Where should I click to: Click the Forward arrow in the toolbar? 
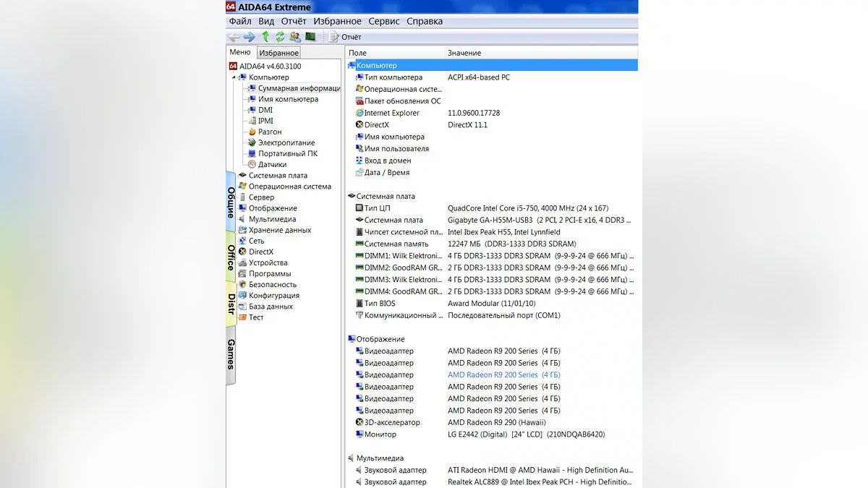coord(249,37)
